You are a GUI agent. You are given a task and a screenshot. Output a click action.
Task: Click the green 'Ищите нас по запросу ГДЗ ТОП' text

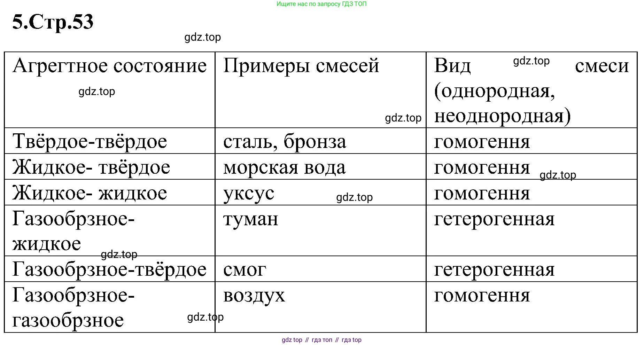pos(321,4)
